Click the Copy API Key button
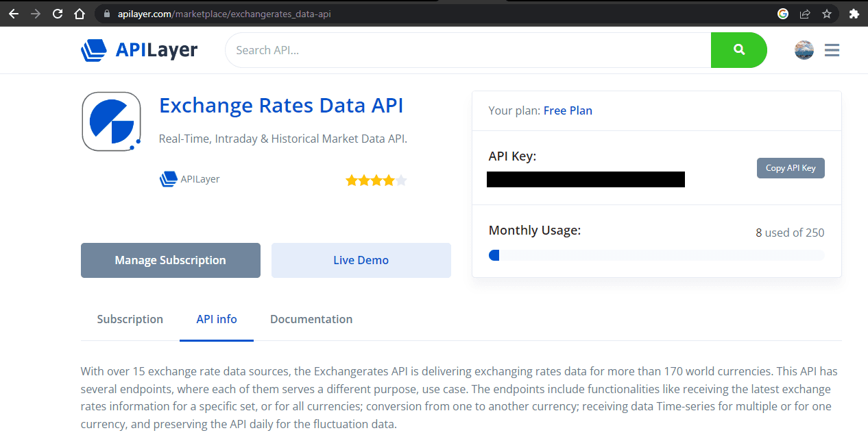The width and height of the screenshot is (868, 435). [790, 167]
